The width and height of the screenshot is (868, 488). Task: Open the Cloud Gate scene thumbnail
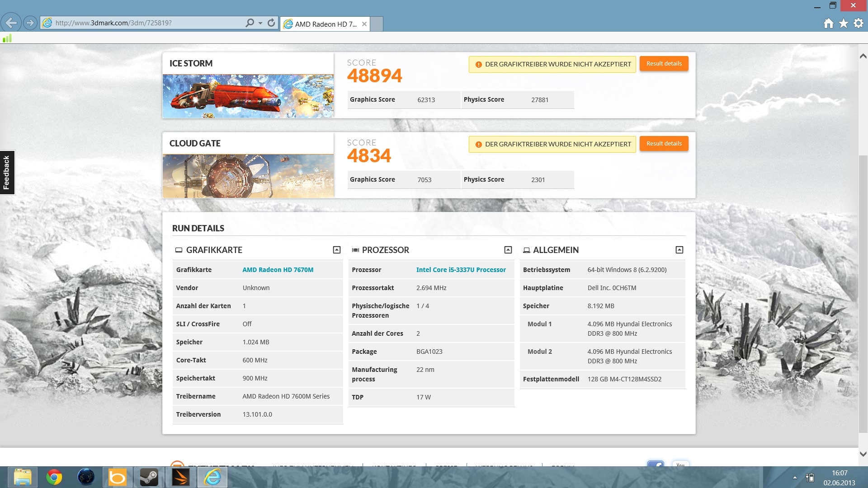click(x=248, y=176)
